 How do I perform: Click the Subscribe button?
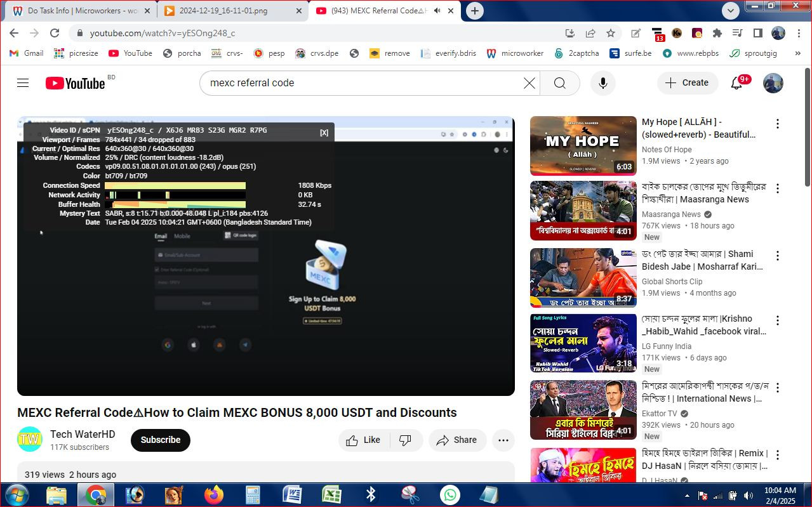click(x=161, y=440)
